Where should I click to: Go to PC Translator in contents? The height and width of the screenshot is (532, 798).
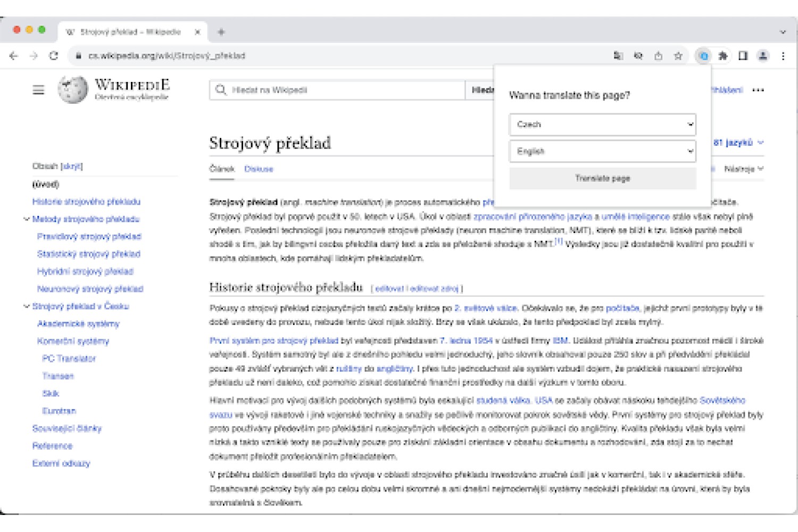pos(69,359)
